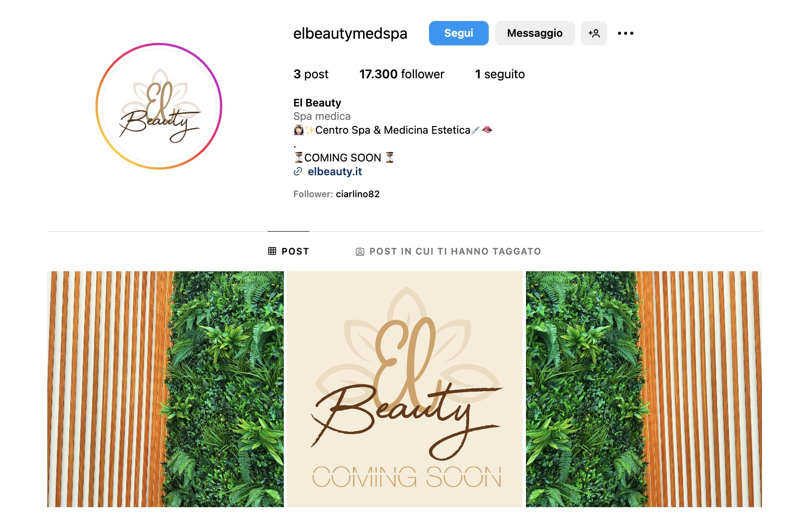Click the elbeautymedspa username heading
Image resolution: width=805 pixels, height=532 pixels.
(x=350, y=33)
